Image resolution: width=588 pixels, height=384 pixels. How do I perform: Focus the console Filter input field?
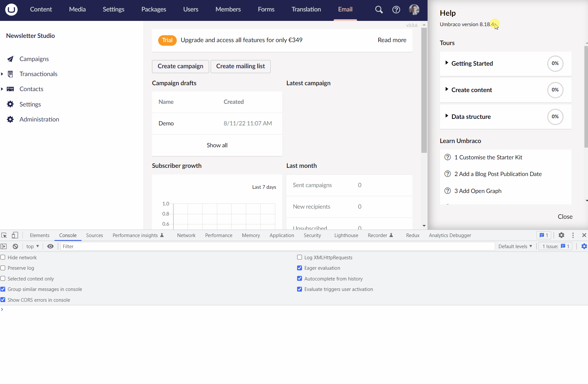278,247
